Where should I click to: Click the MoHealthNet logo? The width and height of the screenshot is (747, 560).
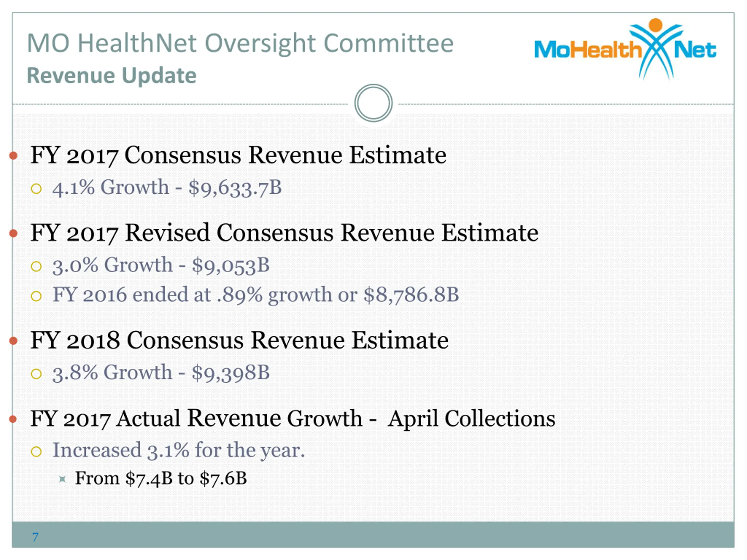coord(625,49)
